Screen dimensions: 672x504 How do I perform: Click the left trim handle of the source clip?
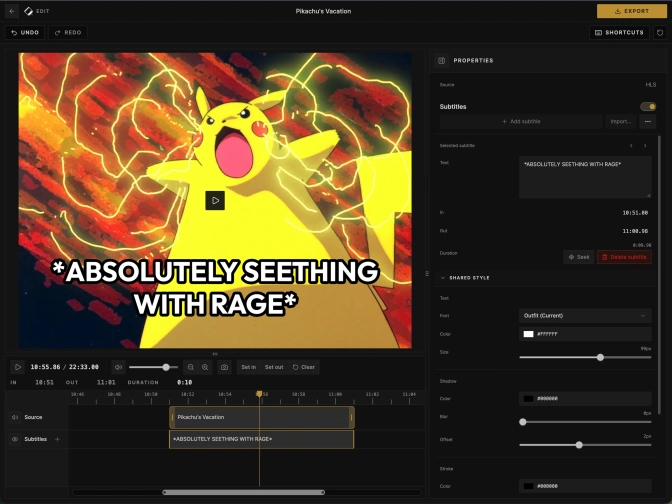click(x=172, y=417)
